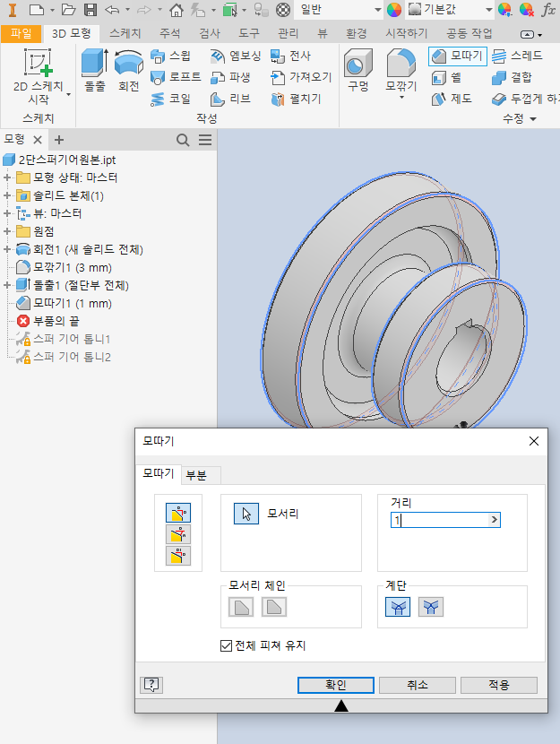Select the Rib (리브) tool
This screenshot has width=560, height=744.
click(230, 99)
